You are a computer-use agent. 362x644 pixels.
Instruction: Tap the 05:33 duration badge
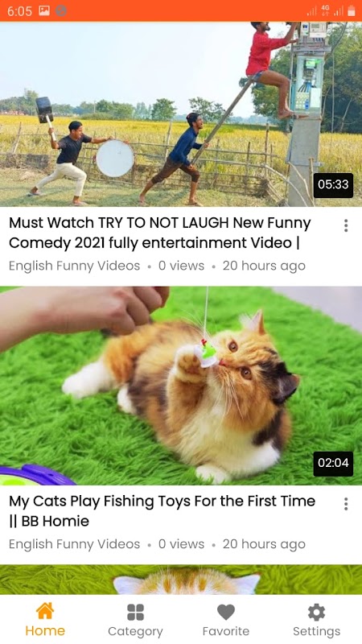(333, 184)
